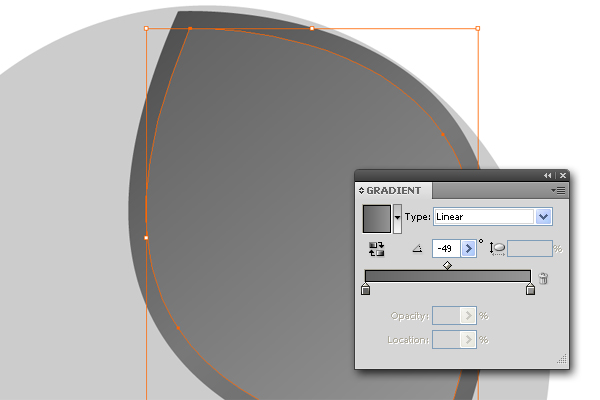Open the Location dropdown arrow
The width and height of the screenshot is (600, 400).
pos(468,340)
